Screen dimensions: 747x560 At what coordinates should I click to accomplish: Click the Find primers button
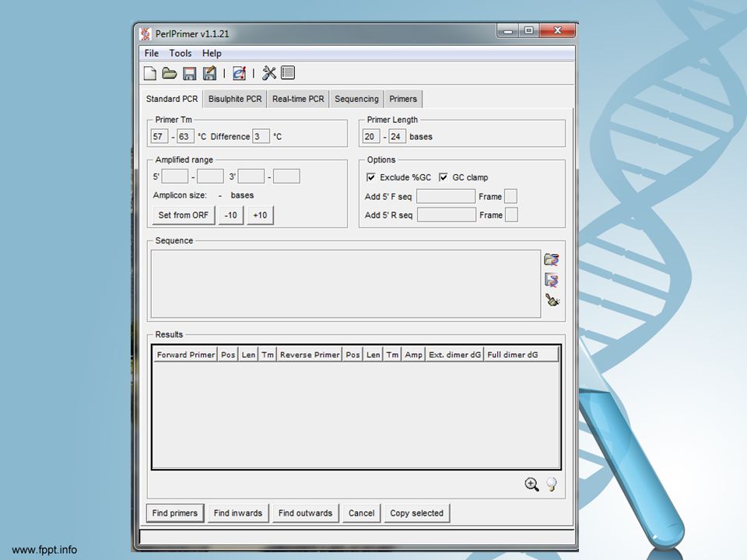tap(175, 513)
